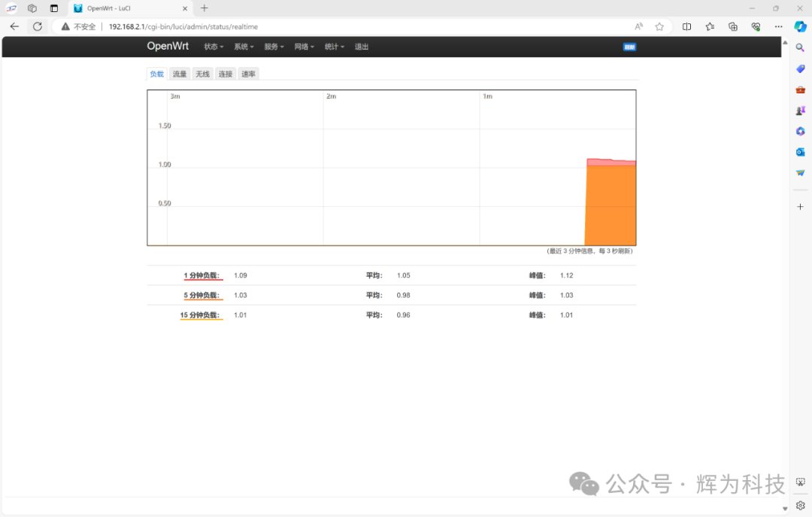Switch to the 流量 tab

pyautogui.click(x=179, y=73)
